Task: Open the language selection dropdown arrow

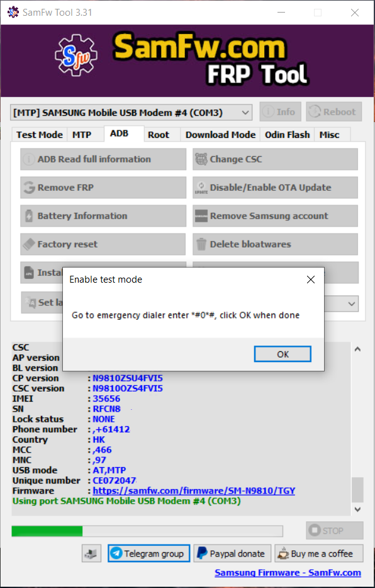Action: [351, 303]
